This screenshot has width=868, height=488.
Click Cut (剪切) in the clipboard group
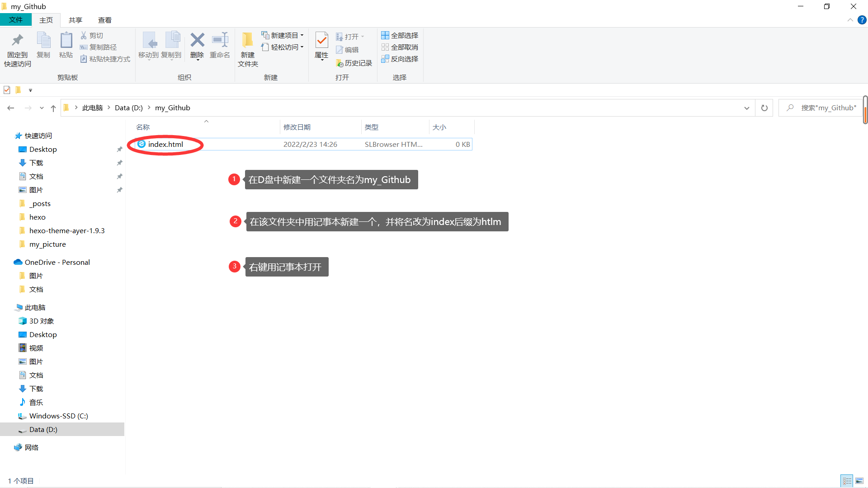click(x=92, y=35)
